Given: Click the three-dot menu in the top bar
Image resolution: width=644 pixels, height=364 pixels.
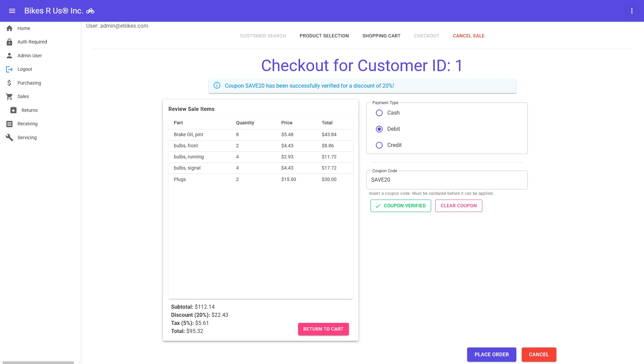Looking at the screenshot, I should [x=632, y=11].
